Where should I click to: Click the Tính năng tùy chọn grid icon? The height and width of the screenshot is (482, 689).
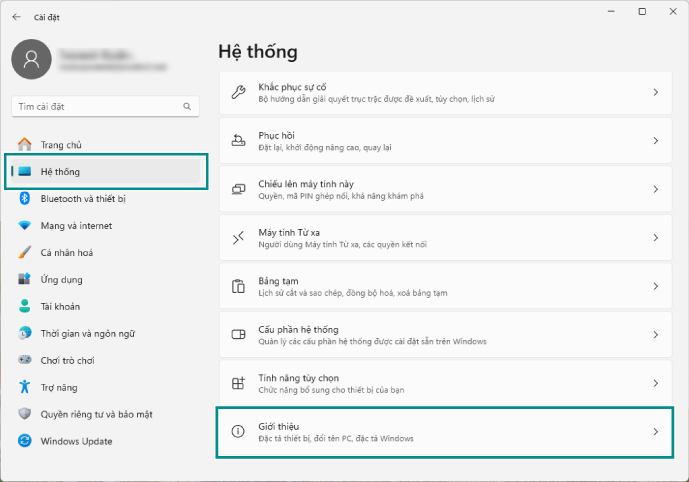coord(238,383)
